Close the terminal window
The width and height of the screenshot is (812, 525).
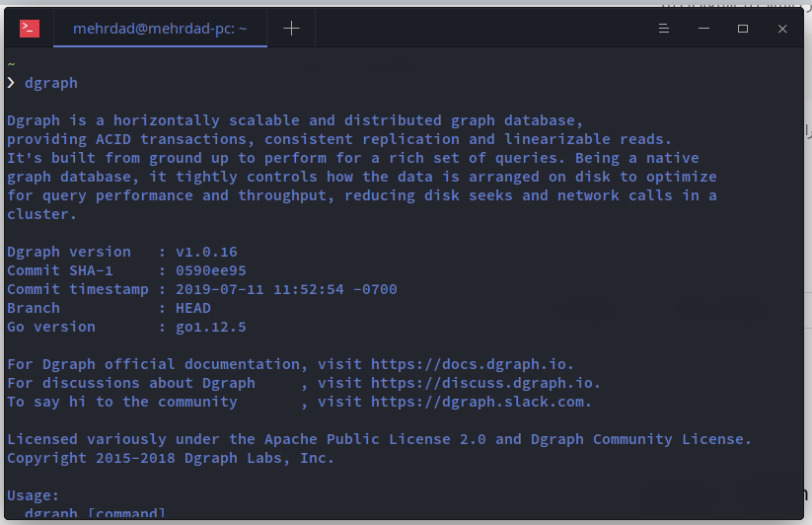pyautogui.click(x=782, y=29)
